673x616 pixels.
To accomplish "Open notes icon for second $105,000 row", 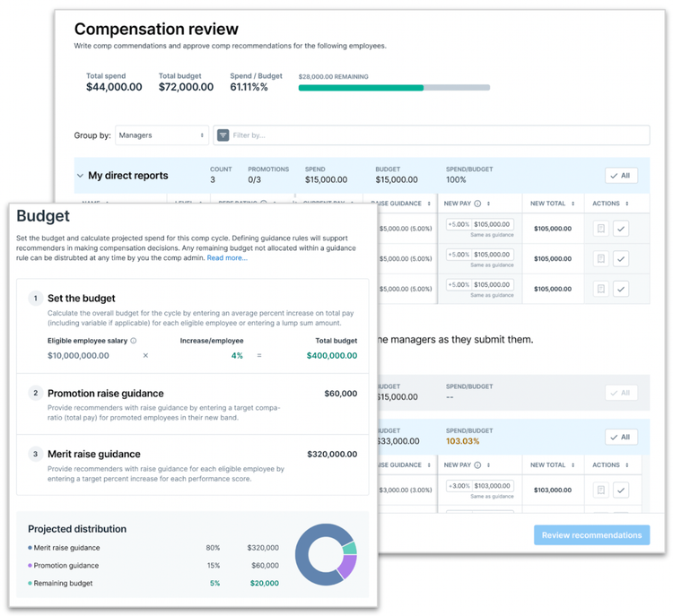I will (601, 258).
